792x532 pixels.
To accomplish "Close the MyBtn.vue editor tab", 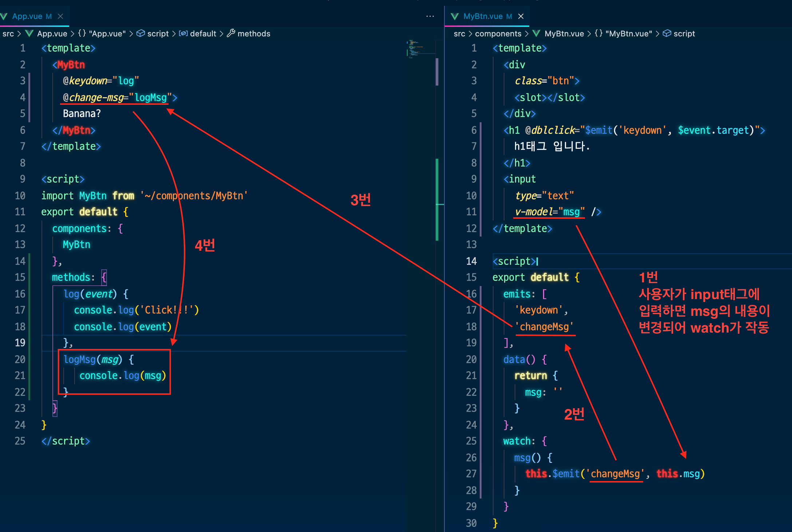I will (521, 16).
